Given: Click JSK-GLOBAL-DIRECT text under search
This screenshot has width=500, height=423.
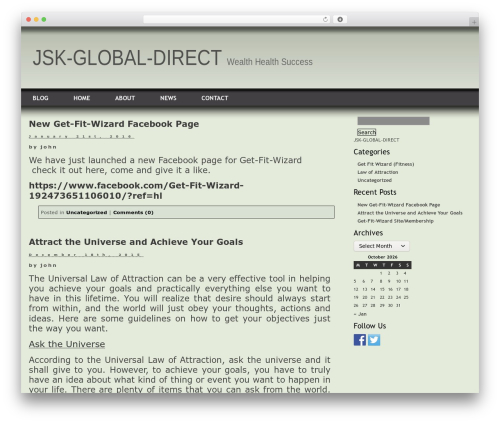Looking at the screenshot, I should tap(376, 140).
